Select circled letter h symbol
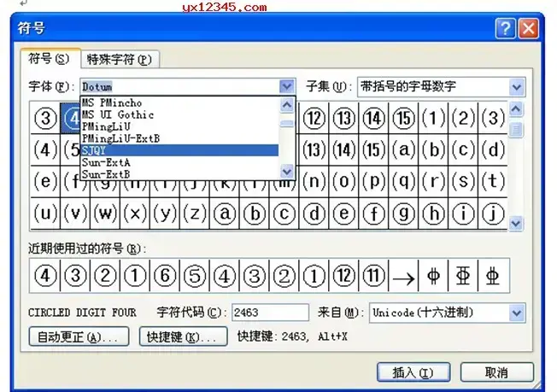 click(x=433, y=214)
